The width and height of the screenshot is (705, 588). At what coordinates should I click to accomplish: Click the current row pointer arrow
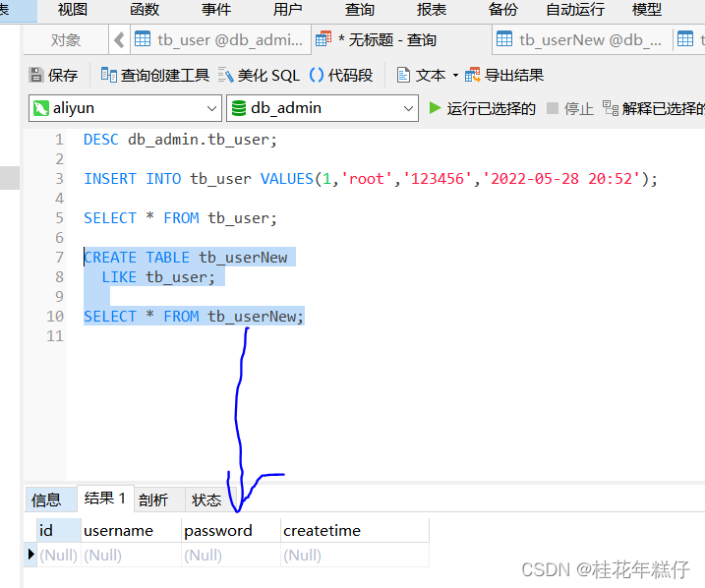click(x=31, y=554)
